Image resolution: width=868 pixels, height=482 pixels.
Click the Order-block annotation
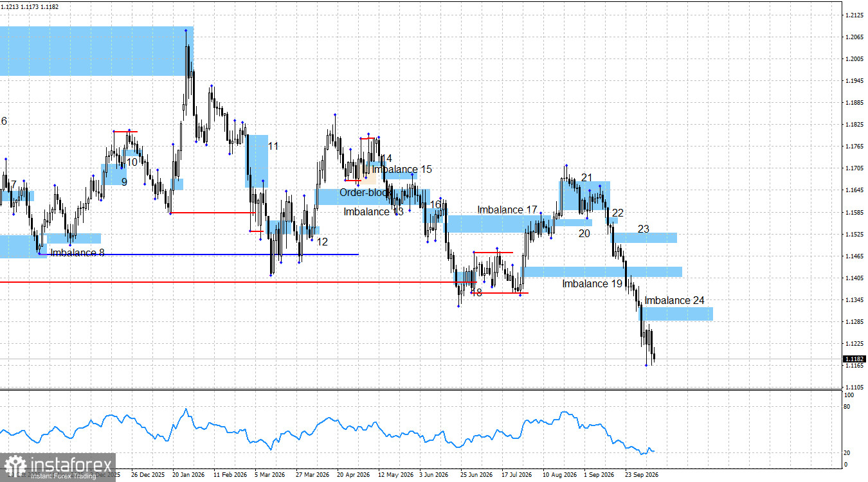365,192
